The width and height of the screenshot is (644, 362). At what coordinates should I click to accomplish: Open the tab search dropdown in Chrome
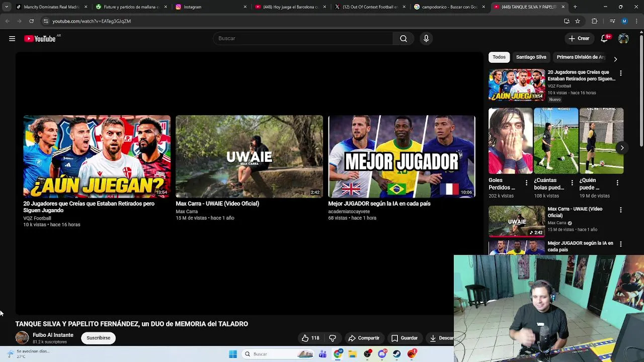point(7,7)
